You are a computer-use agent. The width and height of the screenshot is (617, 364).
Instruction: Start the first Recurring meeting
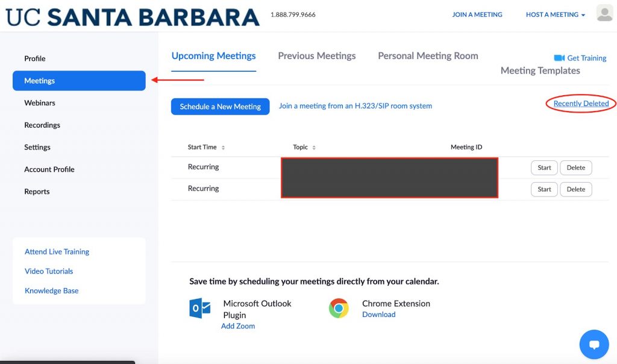[x=544, y=168]
